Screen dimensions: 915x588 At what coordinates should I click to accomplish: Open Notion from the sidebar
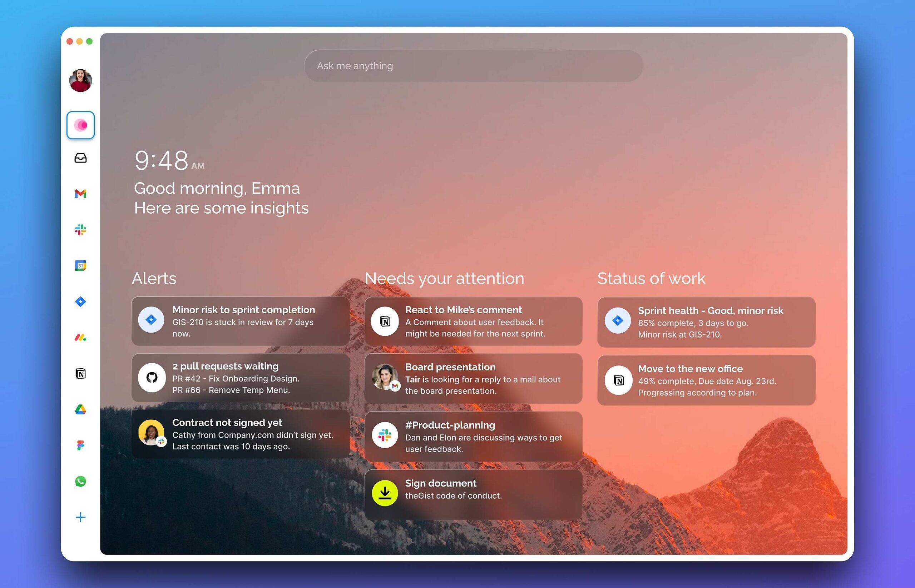click(x=80, y=373)
